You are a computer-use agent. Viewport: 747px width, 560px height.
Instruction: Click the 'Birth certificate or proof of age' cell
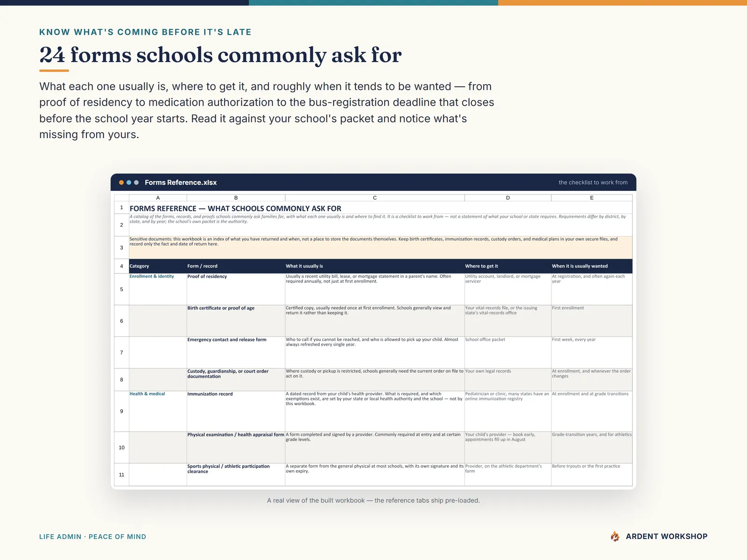pos(236,321)
